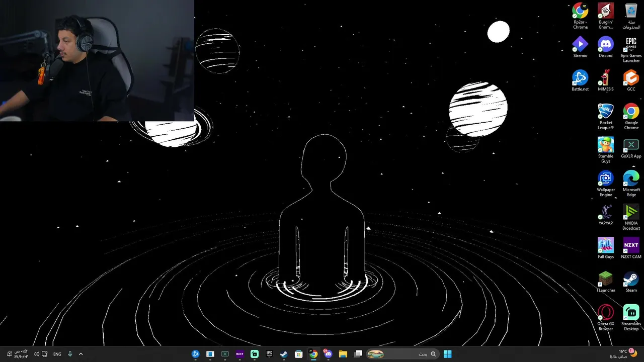Select the NVIDIA Broadcast desktop shortcut
Viewport: 644px width, 362px height.
(631, 217)
